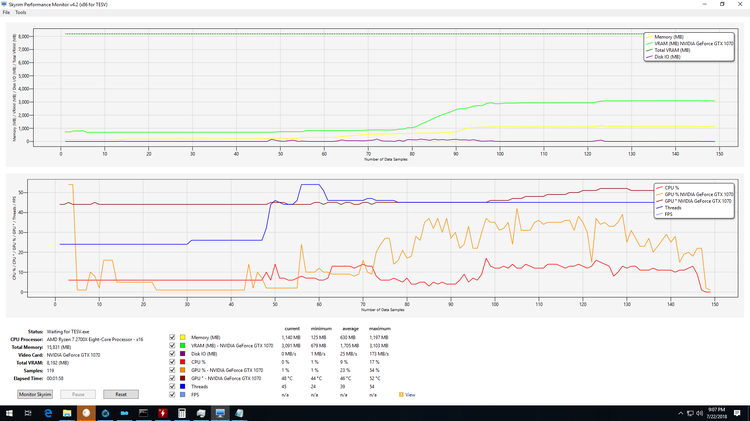The width and height of the screenshot is (750, 421).
Task: Click the light blue FPS swatch
Action: click(x=182, y=394)
